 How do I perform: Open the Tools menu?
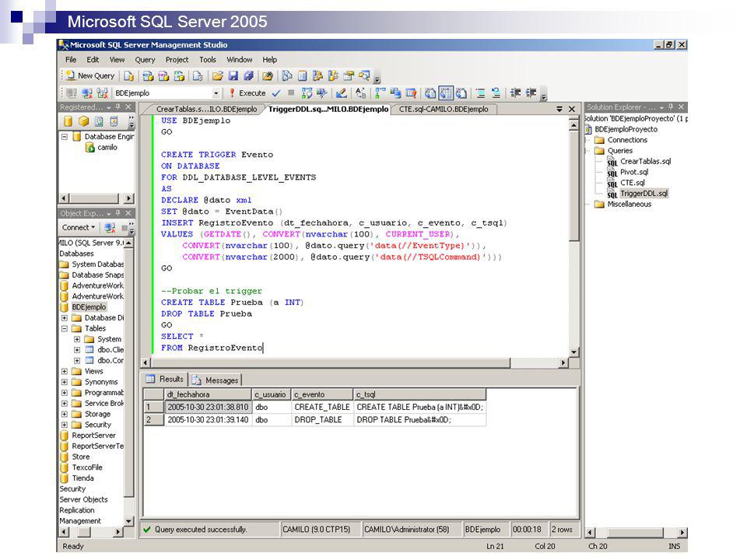(207, 60)
